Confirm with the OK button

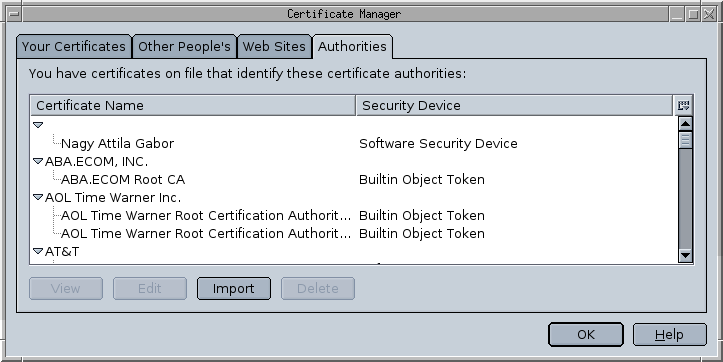coord(586,334)
